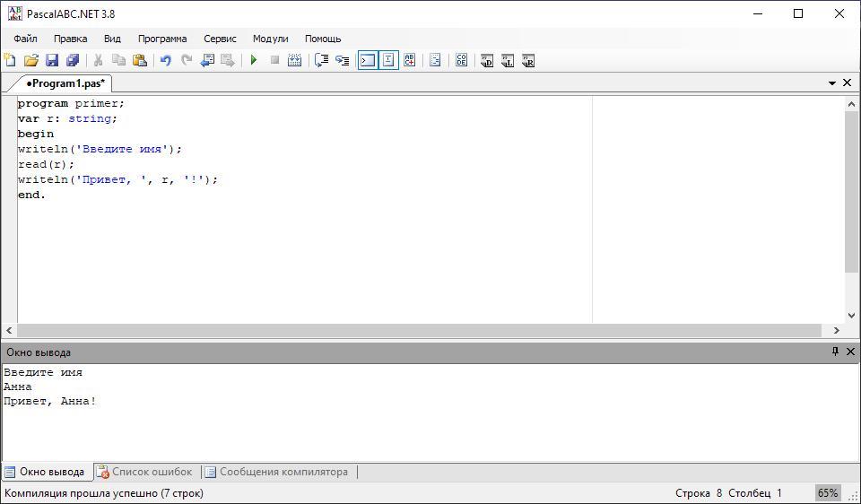
Task: Click the 'program primer;' code line
Action: tap(72, 103)
